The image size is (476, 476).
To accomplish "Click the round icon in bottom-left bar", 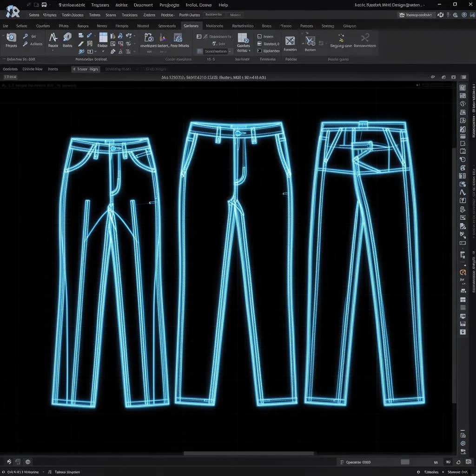I will coord(28,462).
